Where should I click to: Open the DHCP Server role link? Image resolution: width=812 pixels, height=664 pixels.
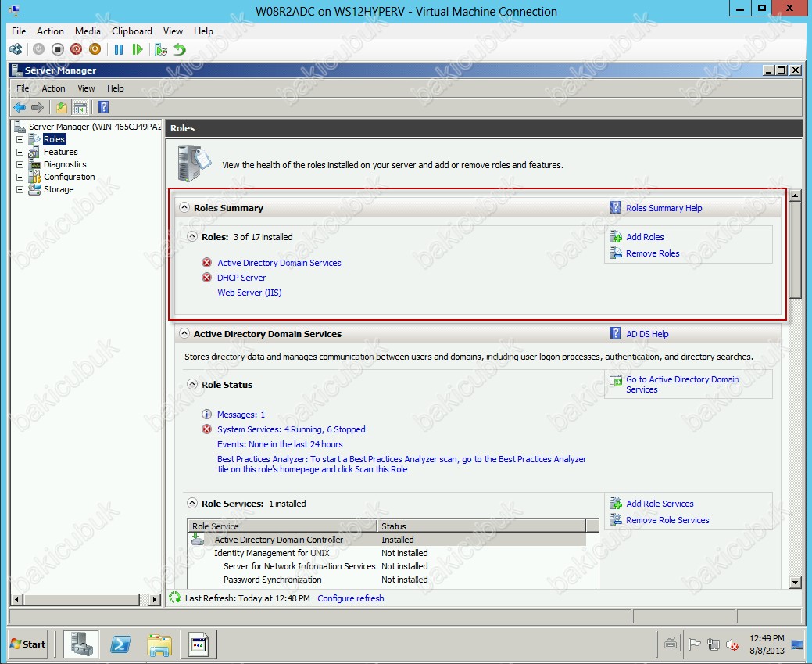click(x=241, y=278)
